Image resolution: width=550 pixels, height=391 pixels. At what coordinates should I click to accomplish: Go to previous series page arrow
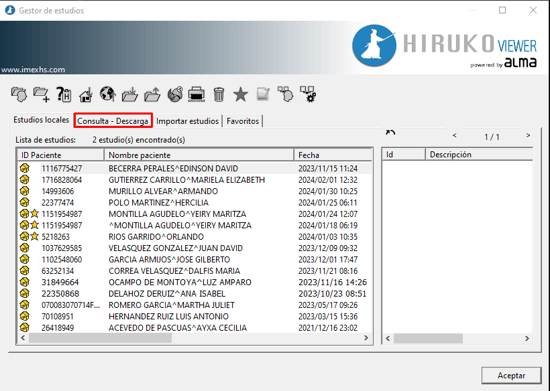pyautogui.click(x=455, y=135)
